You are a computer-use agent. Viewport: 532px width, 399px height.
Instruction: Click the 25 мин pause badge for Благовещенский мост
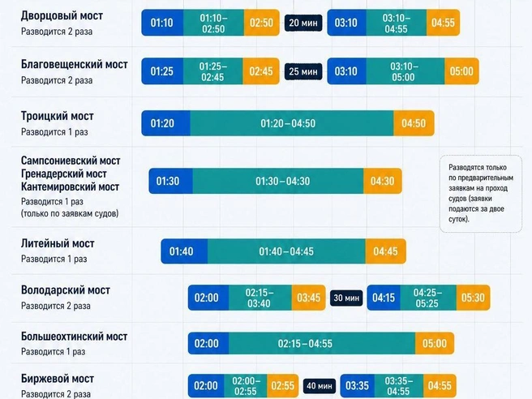(x=303, y=71)
